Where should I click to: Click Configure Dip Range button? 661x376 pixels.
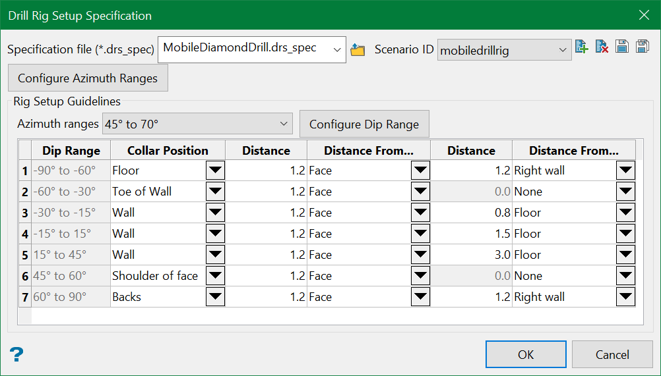click(x=364, y=124)
